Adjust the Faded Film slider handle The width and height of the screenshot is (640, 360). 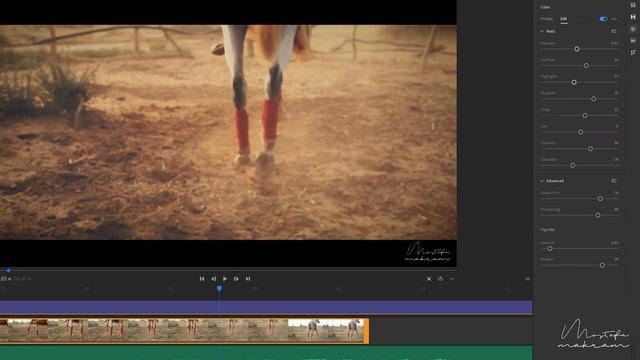pyautogui.click(x=600, y=199)
